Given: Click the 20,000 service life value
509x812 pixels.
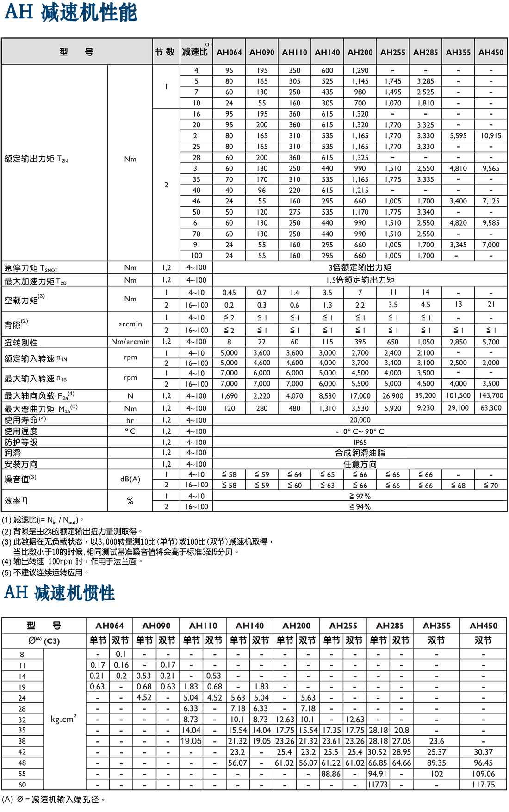Looking at the screenshot, I should [360, 420].
